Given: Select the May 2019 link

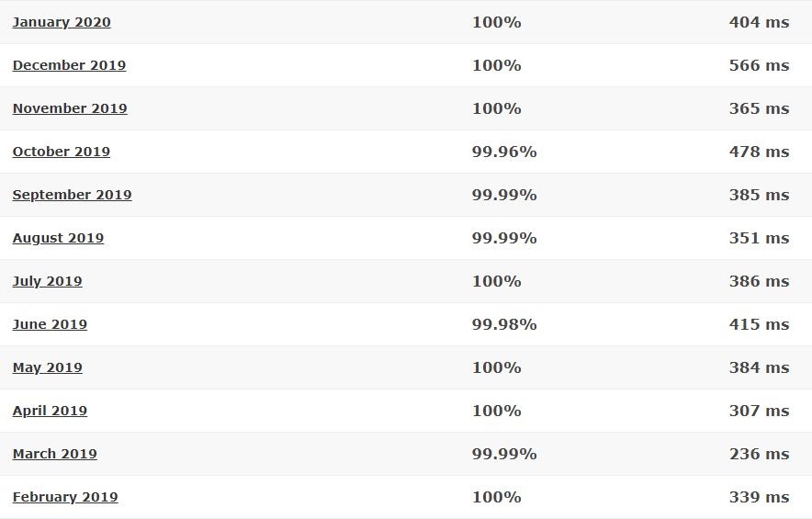Looking at the screenshot, I should [x=47, y=367].
